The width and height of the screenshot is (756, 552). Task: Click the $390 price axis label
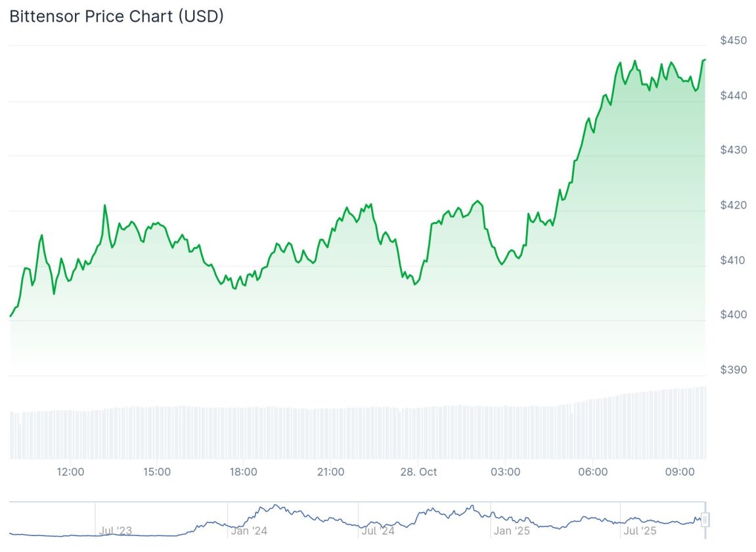(x=733, y=370)
